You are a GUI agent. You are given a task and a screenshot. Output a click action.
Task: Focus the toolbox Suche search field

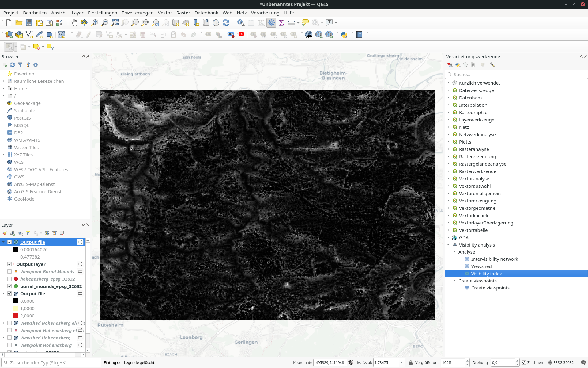(x=516, y=74)
